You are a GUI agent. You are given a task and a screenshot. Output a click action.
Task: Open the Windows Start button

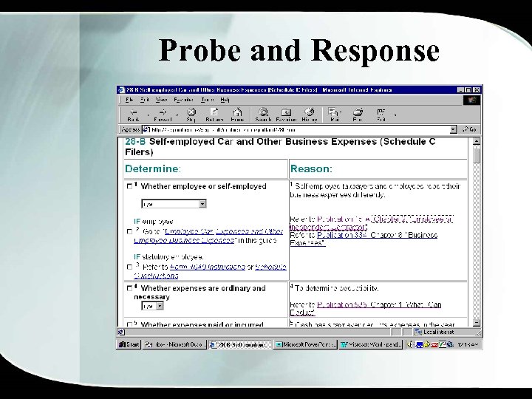[x=129, y=344]
